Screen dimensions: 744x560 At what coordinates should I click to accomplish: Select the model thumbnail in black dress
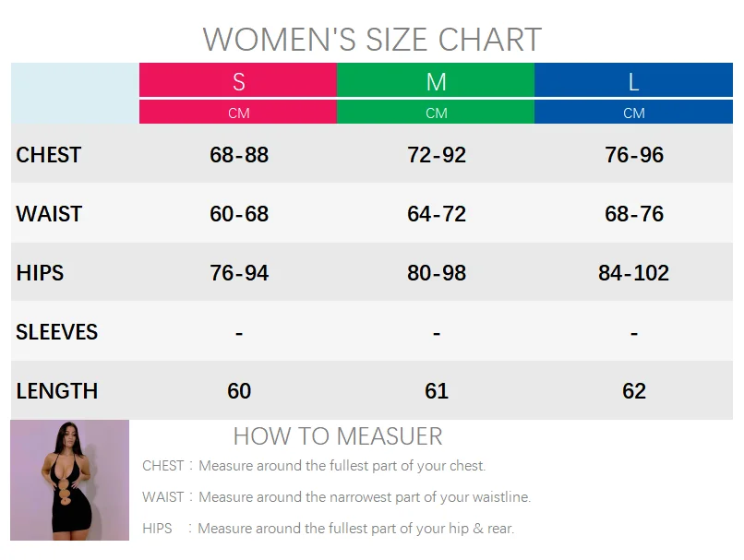pos(70,480)
